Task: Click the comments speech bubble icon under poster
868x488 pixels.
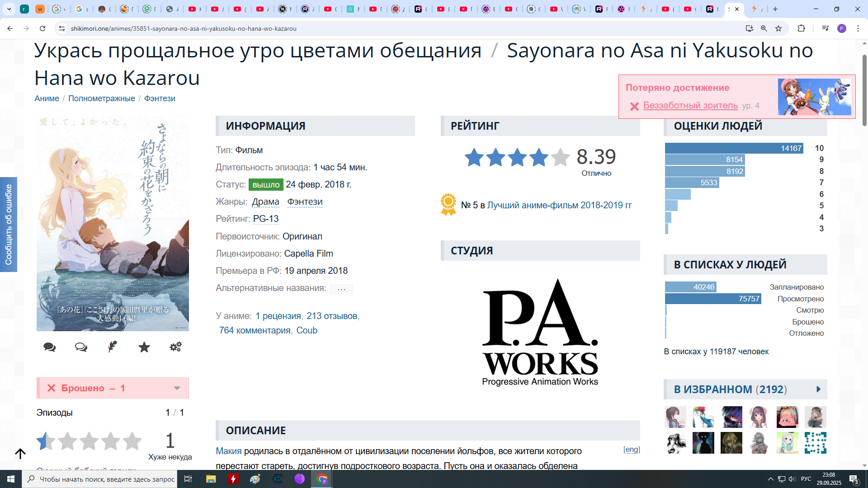Action: 49,347
